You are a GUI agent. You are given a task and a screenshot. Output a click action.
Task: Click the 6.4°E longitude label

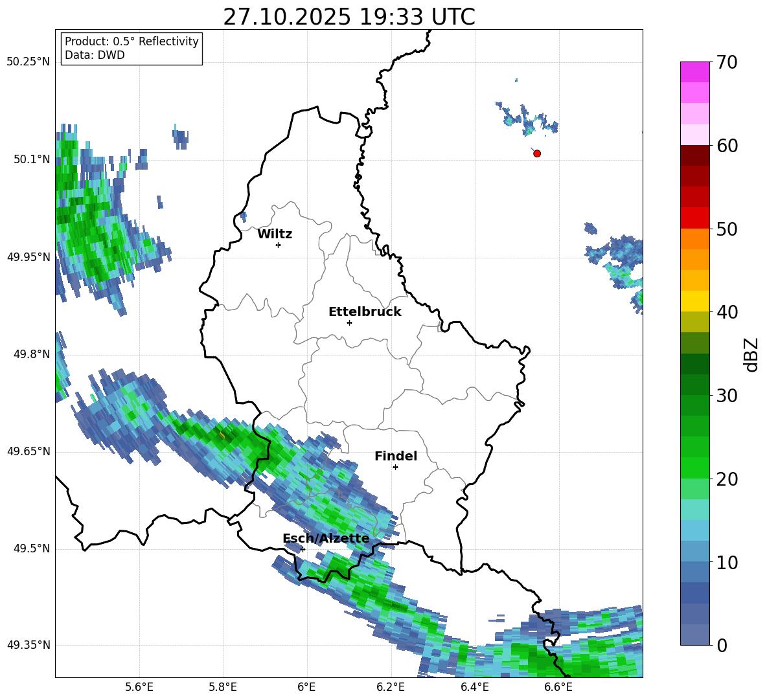[x=474, y=687]
